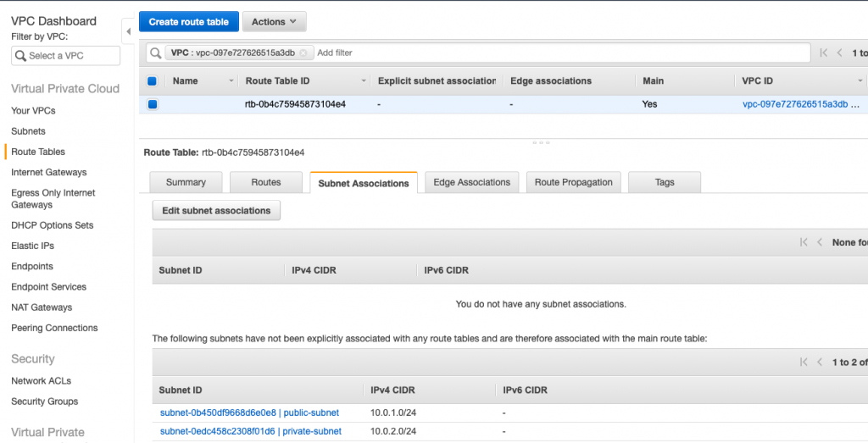The image size is (868, 443).
Task: Go to previous page icon in route table list
Action: tap(840, 53)
